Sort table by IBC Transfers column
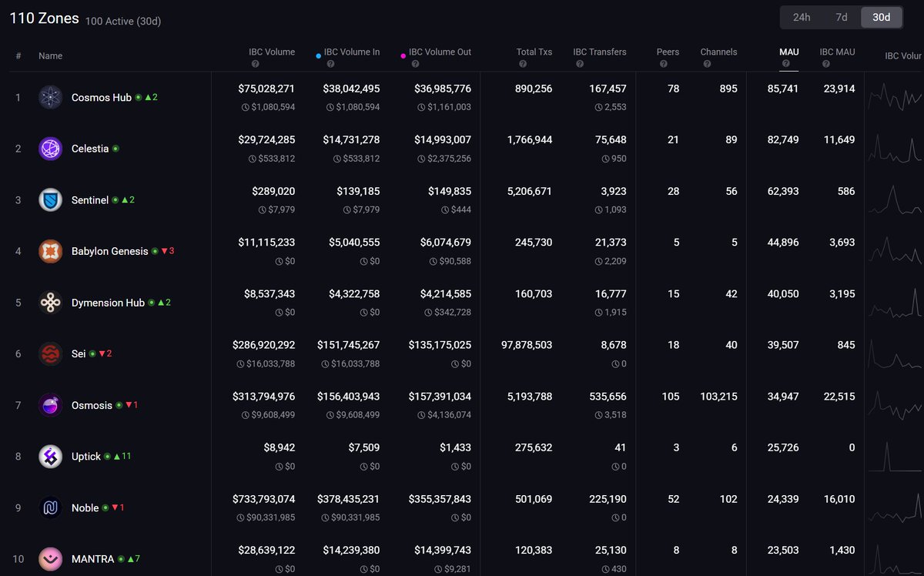Image resolution: width=924 pixels, height=576 pixels. pos(600,52)
